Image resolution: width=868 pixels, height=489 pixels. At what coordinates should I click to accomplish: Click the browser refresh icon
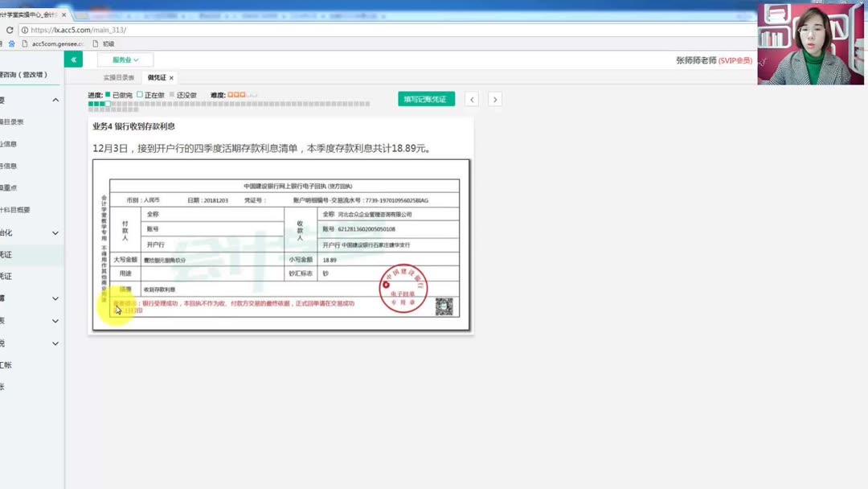click(10, 30)
